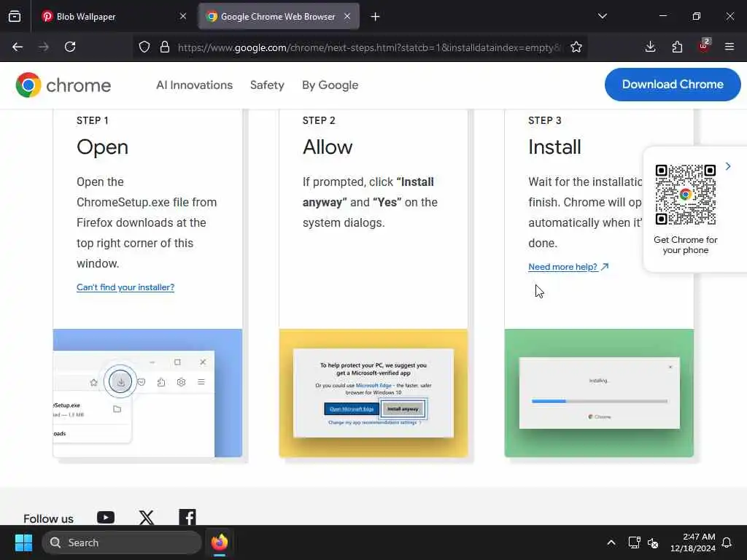The width and height of the screenshot is (747, 560).
Task: Go back to the previous page
Action: tap(18, 47)
